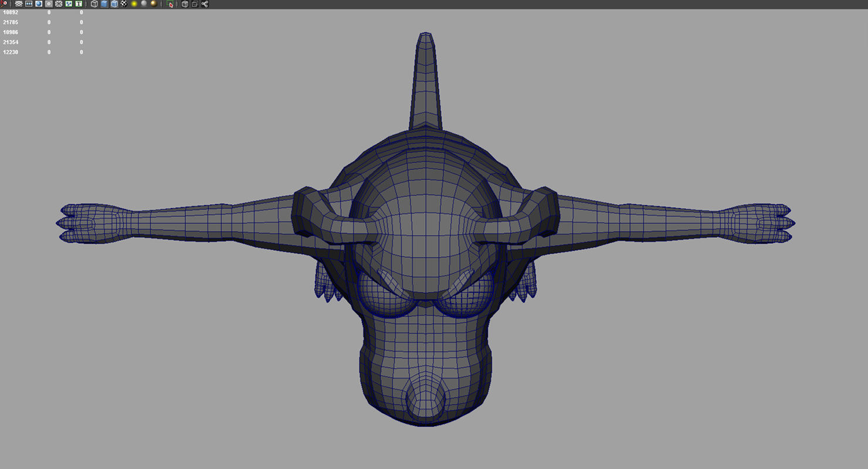868x469 pixels.
Task: Click the 21354 count in the HUD
Action: click(11, 42)
